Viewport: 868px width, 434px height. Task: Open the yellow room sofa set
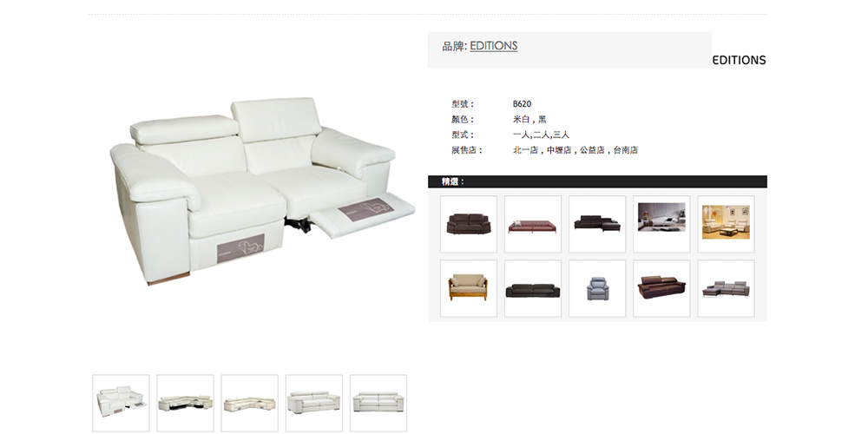pos(726,224)
